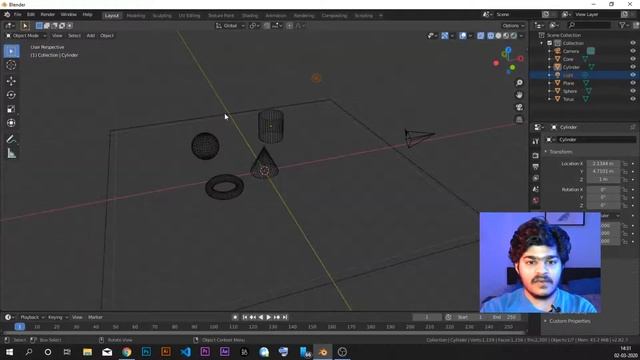Viewport: 640px width, 360px height.
Task: Switch to the Animation workspace tab
Action: click(276, 16)
